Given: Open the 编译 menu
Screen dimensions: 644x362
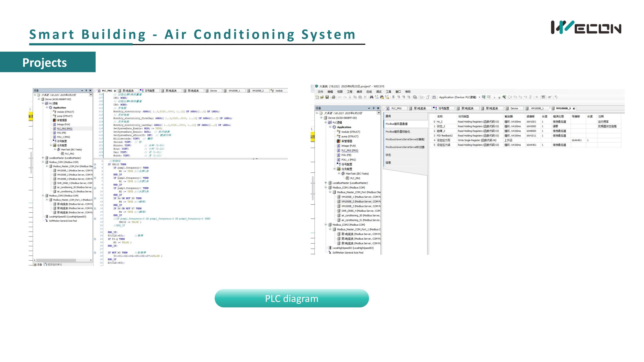Looking at the screenshot, I should tap(359, 92).
